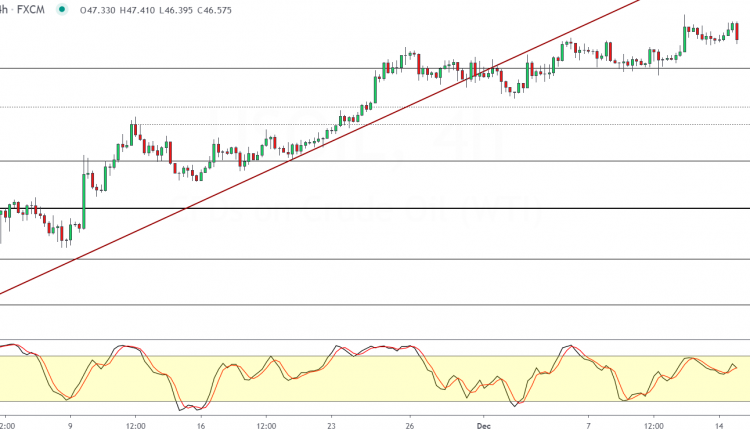Click the green market status dot beside FXCM
Image resolution: width=750 pixels, height=430 pixels.
[x=62, y=9]
